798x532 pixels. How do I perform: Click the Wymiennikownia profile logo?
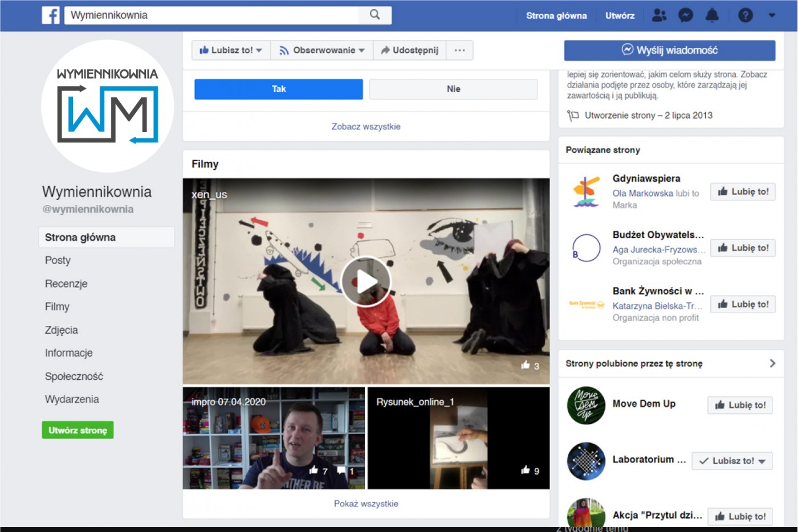click(107, 106)
